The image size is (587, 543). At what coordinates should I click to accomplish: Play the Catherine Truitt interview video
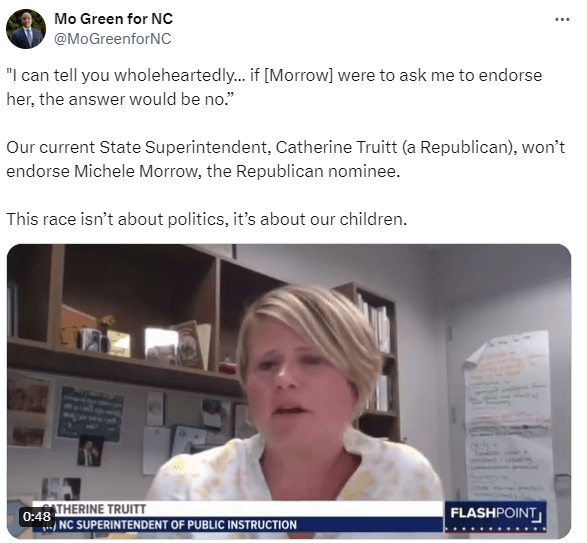click(x=289, y=391)
